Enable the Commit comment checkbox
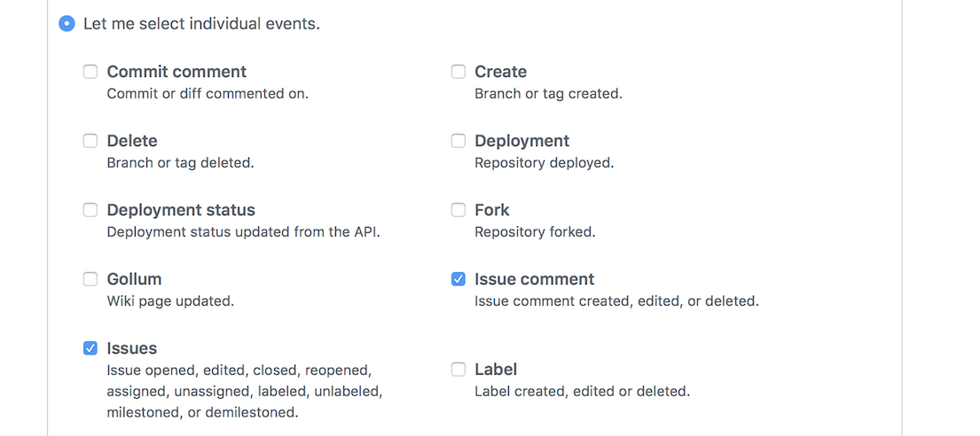980x436 pixels. pyautogui.click(x=90, y=72)
